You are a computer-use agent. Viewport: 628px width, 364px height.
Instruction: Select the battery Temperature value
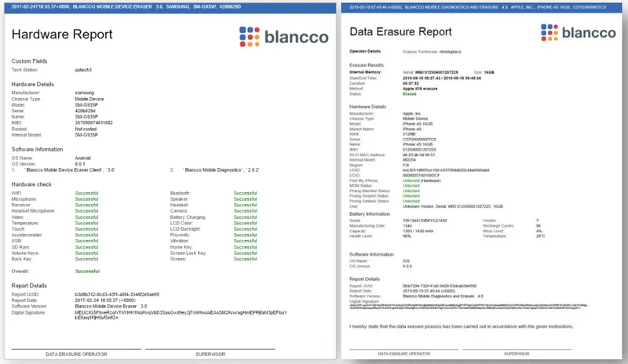point(540,236)
